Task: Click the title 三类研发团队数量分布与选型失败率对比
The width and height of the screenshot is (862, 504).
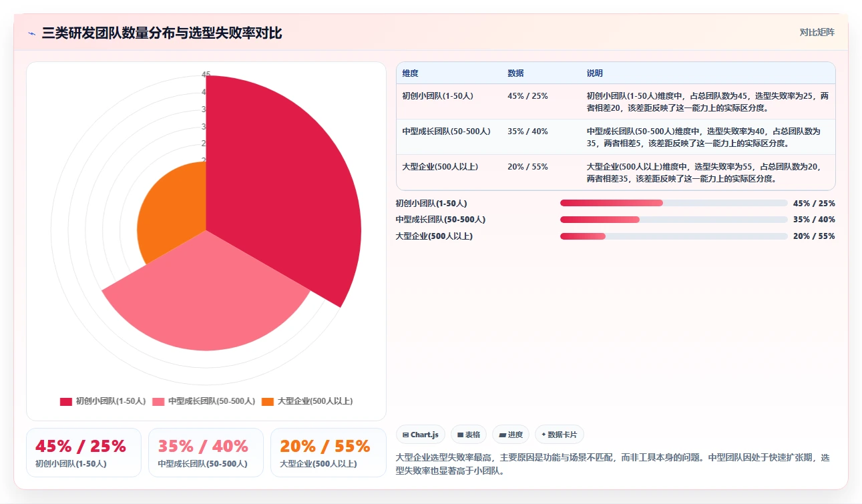Action: click(x=162, y=33)
